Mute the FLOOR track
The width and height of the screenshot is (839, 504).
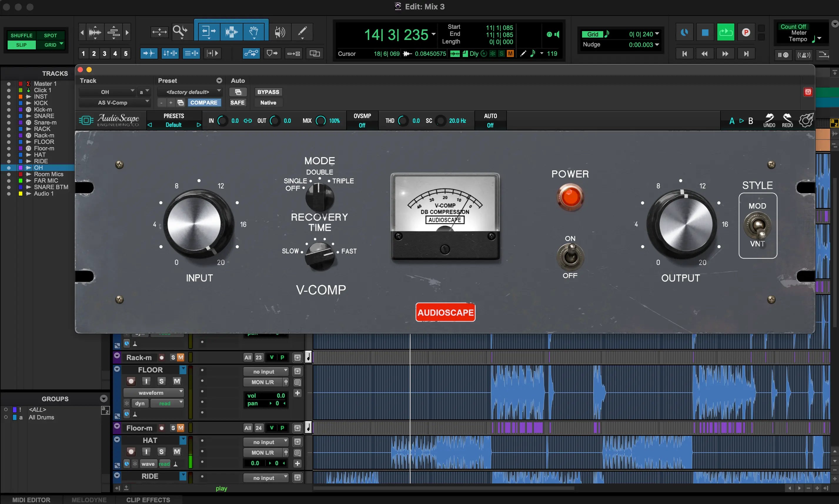pyautogui.click(x=177, y=381)
